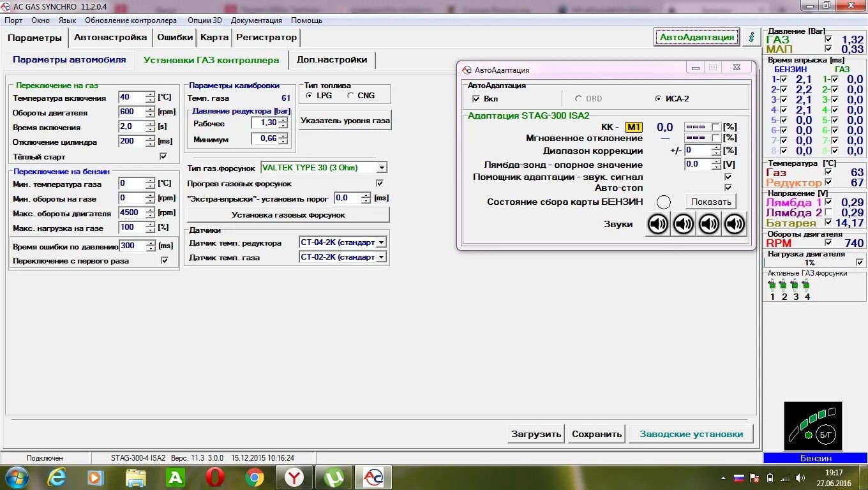Viewport: 868px width, 490px height.
Task: Open the Параметры автомобиля tab
Action: (70, 60)
